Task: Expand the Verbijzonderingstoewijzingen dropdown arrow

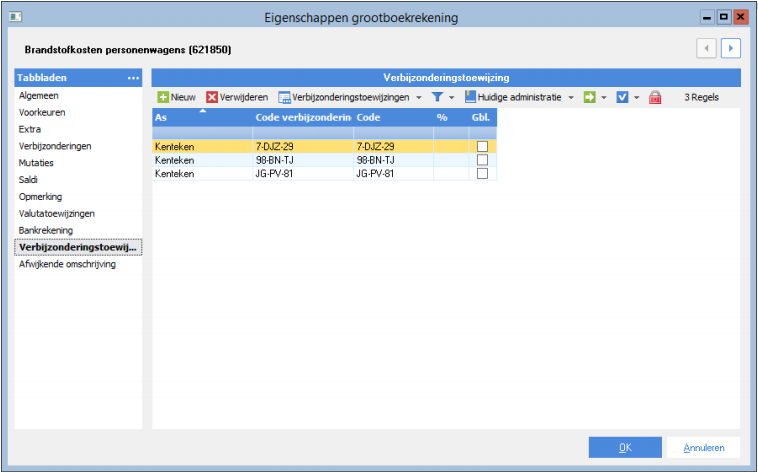Action: [x=419, y=98]
